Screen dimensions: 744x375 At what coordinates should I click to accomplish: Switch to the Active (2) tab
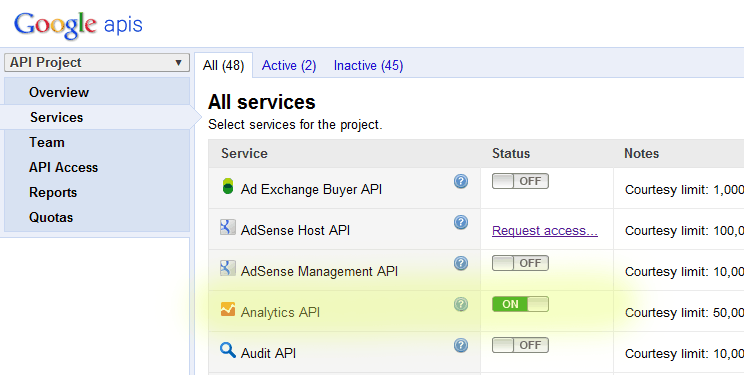(x=289, y=66)
